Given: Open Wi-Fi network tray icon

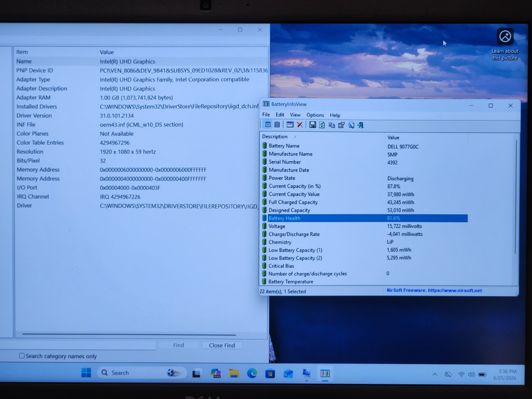Looking at the screenshot, I should point(461,374).
